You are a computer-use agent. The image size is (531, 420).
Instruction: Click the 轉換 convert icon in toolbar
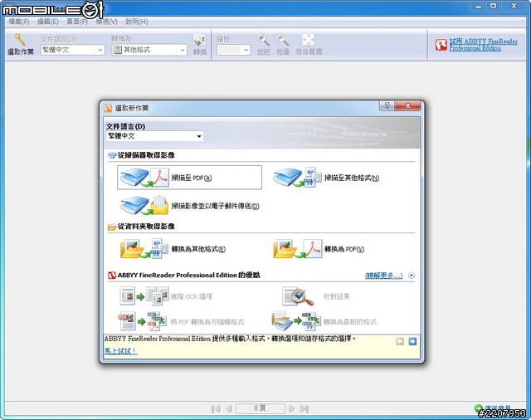pos(199,41)
